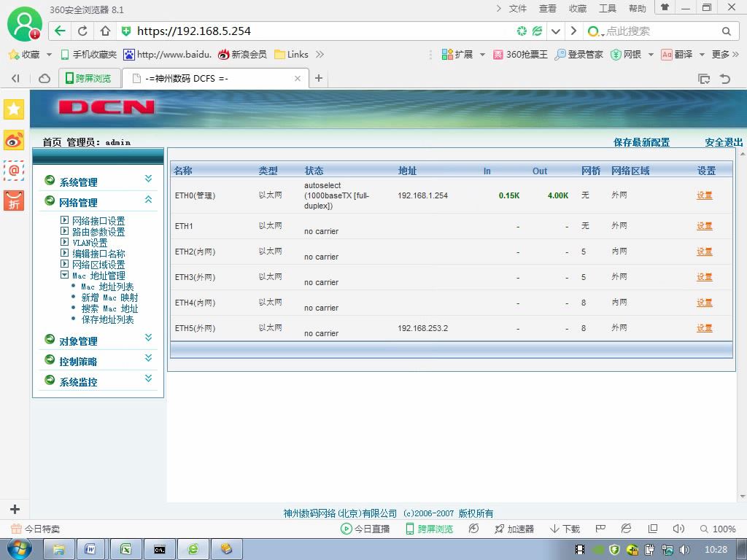This screenshot has height=560, width=747.
Task: Select VLAN设置 in the sidebar tree
Action: 90,242
